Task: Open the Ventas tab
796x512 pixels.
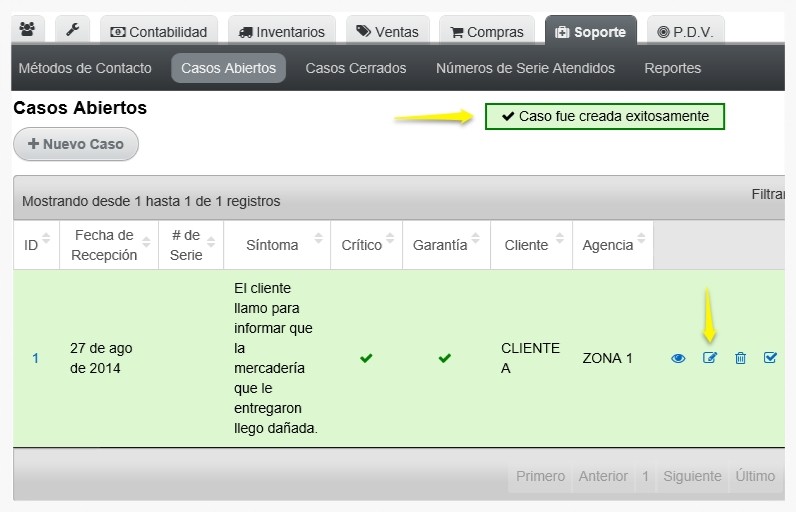Action: 388,30
